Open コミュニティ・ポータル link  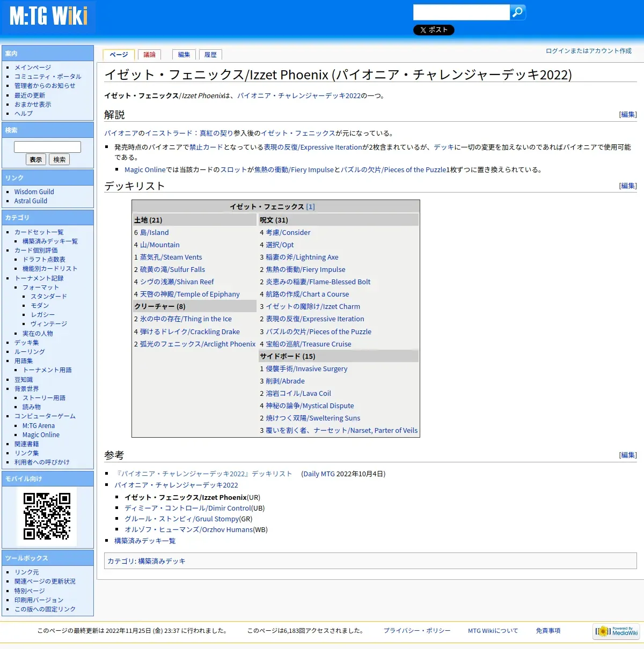(48, 77)
